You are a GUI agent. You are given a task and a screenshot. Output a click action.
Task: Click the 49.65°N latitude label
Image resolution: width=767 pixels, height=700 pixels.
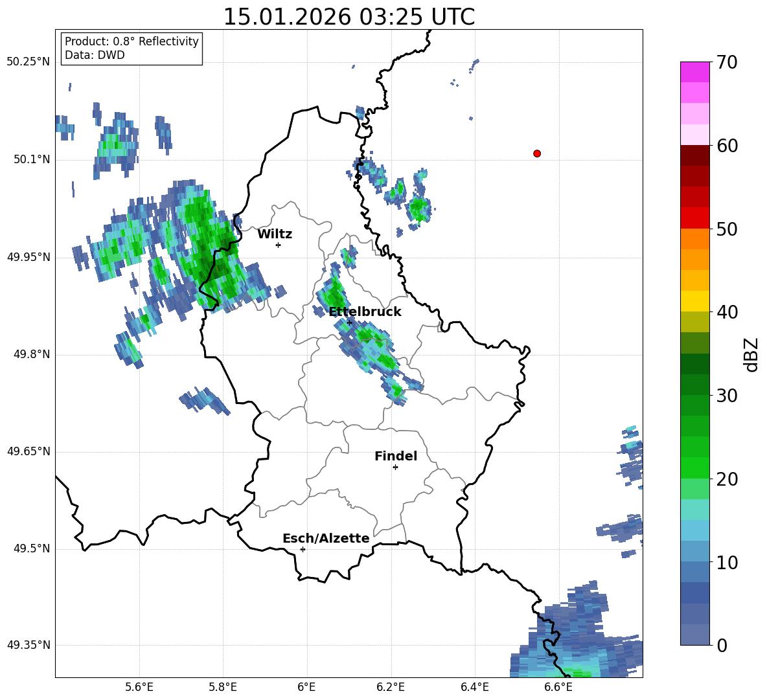click(29, 451)
